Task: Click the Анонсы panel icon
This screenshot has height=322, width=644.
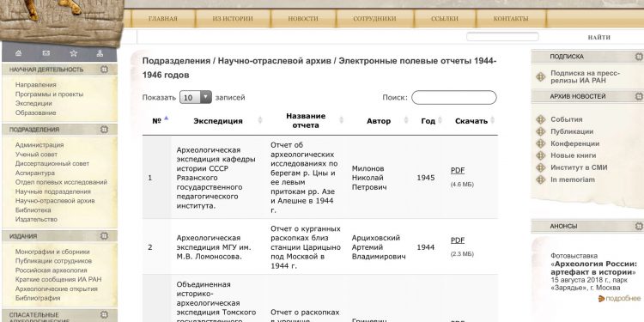Action: click(x=639, y=227)
